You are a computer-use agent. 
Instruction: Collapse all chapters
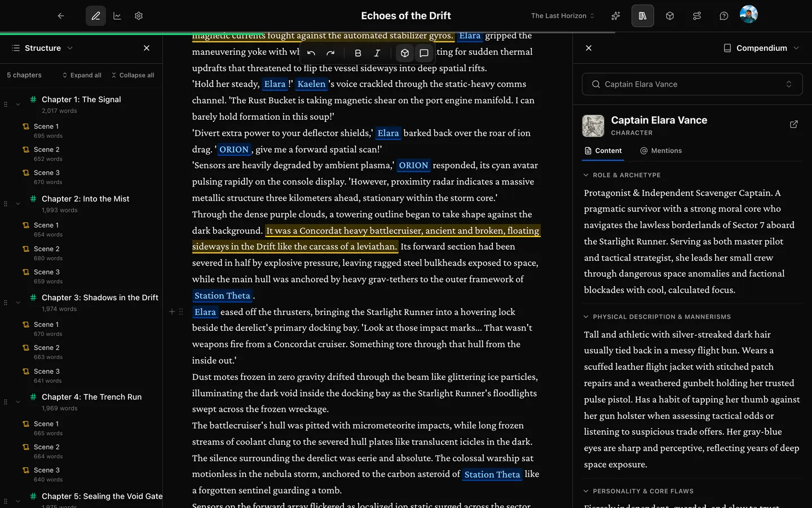point(133,75)
